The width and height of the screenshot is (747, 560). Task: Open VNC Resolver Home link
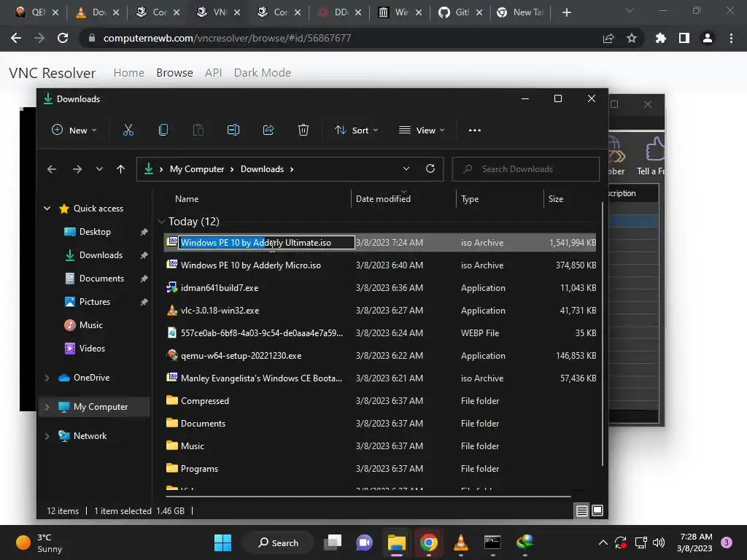(128, 73)
